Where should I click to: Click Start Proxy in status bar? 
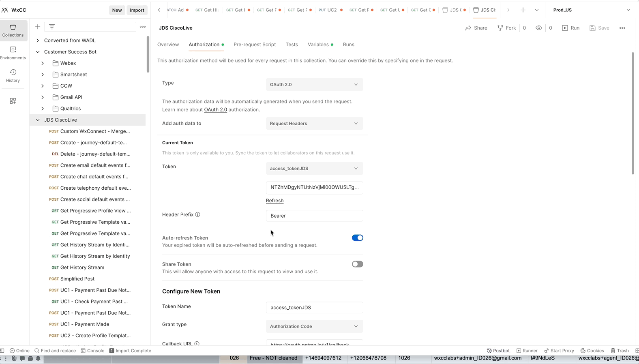tap(559, 351)
